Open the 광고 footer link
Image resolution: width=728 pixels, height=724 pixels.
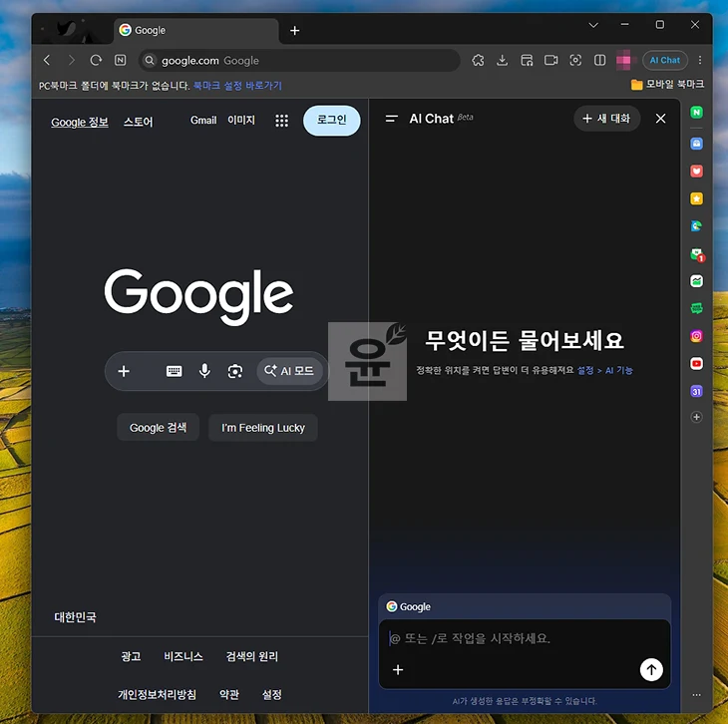pos(131,656)
